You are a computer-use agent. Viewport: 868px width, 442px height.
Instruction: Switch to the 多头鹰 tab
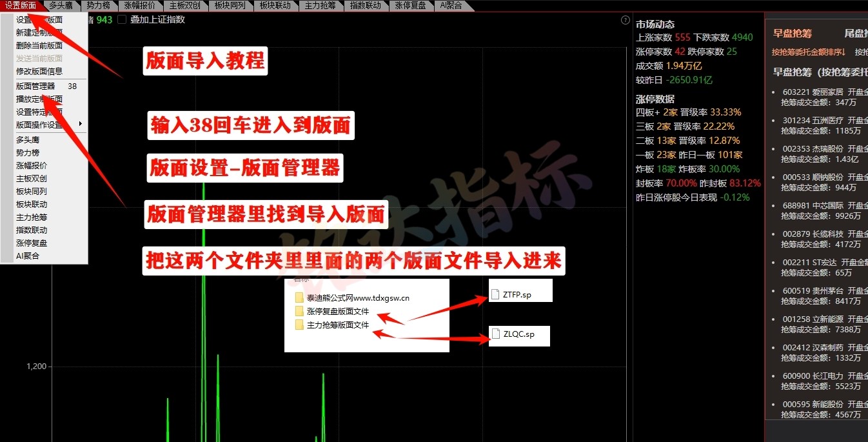click(x=62, y=5)
